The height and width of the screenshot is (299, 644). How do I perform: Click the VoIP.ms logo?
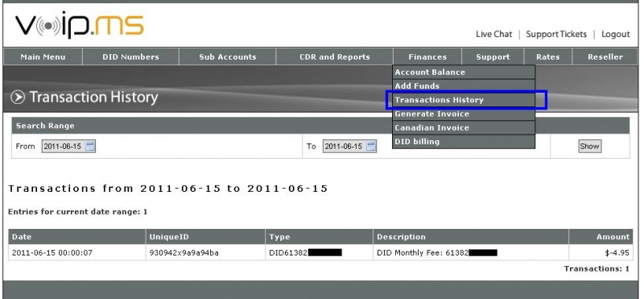point(79,25)
